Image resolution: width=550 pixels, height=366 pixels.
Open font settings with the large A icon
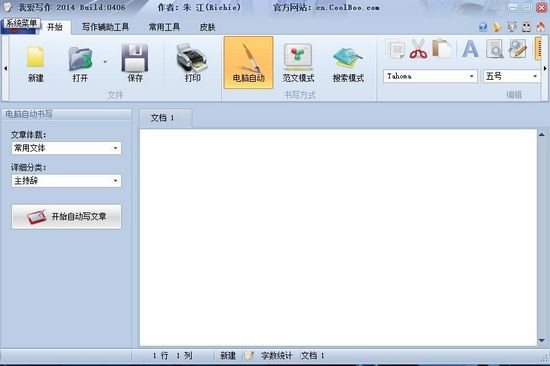coord(470,49)
